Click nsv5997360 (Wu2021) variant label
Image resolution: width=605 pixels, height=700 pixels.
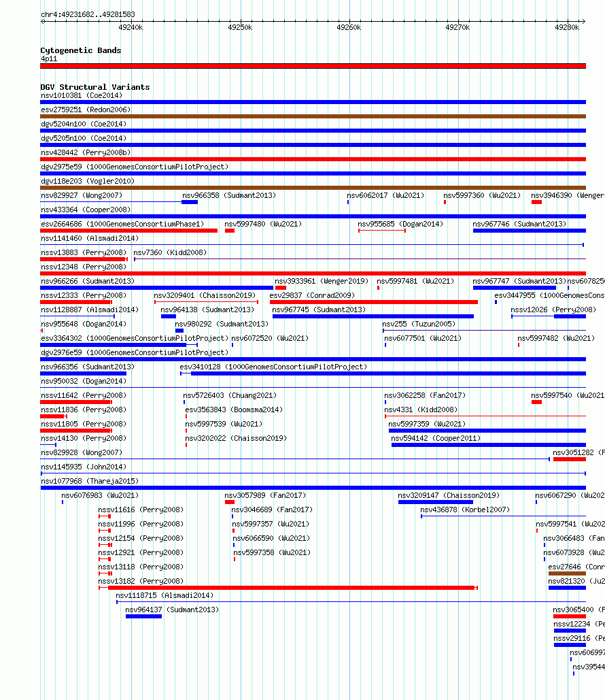(x=482, y=195)
